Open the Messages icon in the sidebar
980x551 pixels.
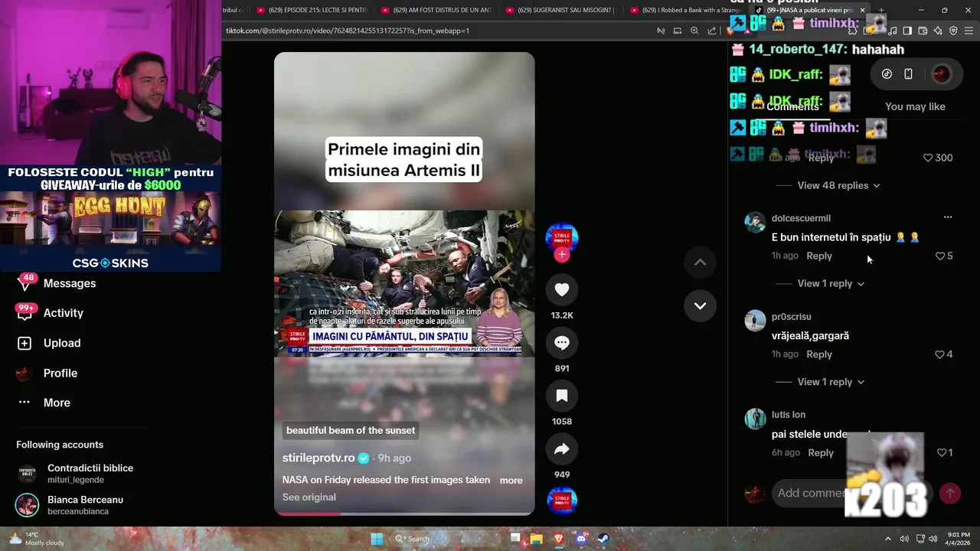24,284
